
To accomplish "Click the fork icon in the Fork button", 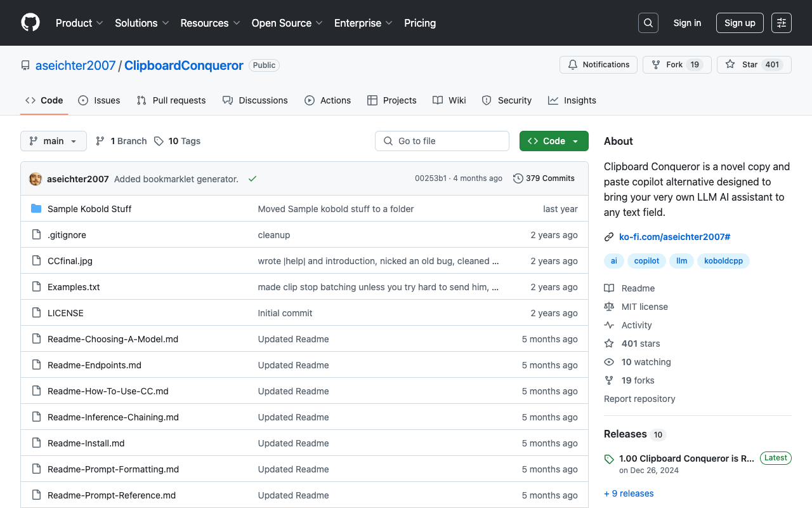I will click(656, 65).
